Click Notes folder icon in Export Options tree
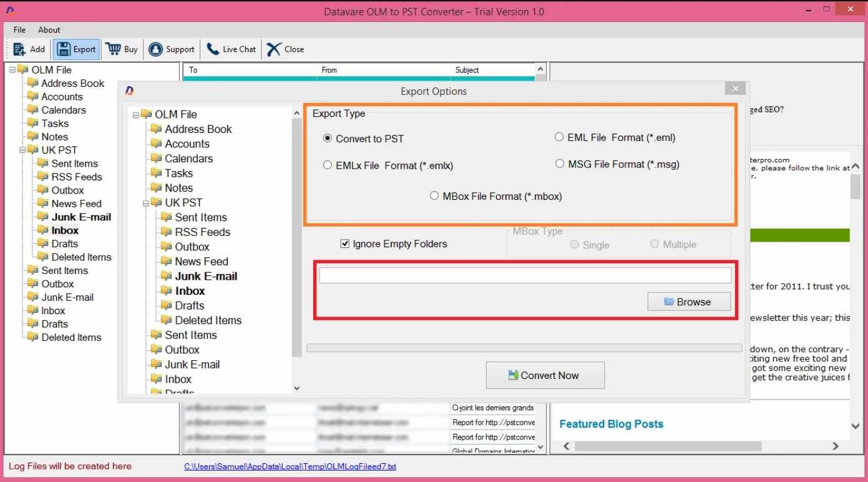 click(x=157, y=188)
